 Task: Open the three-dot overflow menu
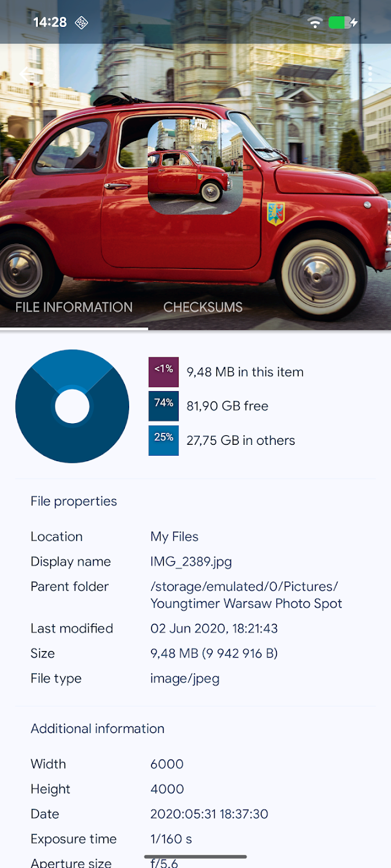click(370, 74)
